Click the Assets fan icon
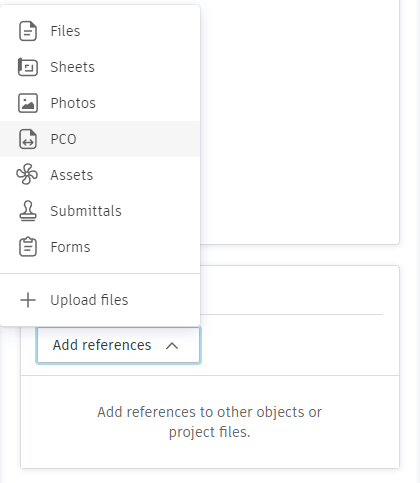 click(x=27, y=174)
